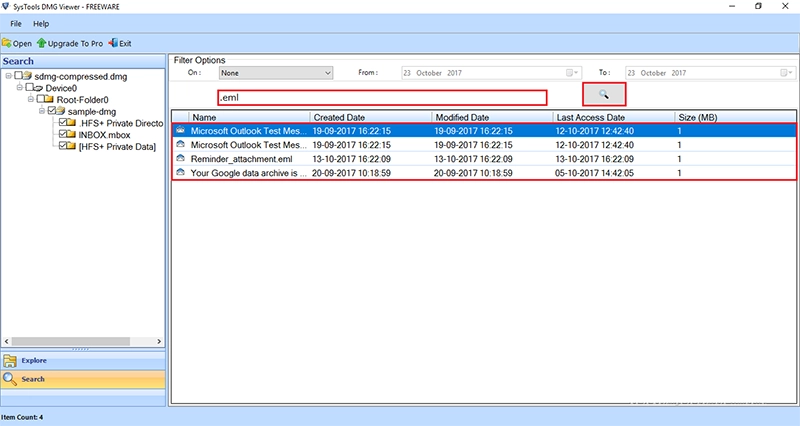Collapse the sdmg-compressed.dmg tree node
The height and width of the screenshot is (426, 800).
[8, 76]
